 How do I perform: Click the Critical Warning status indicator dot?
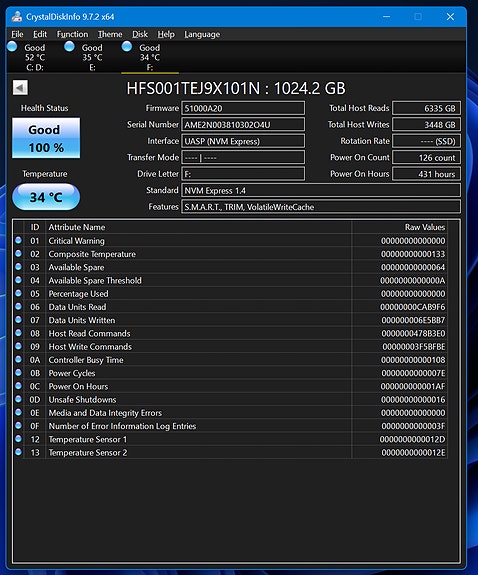tap(18, 241)
